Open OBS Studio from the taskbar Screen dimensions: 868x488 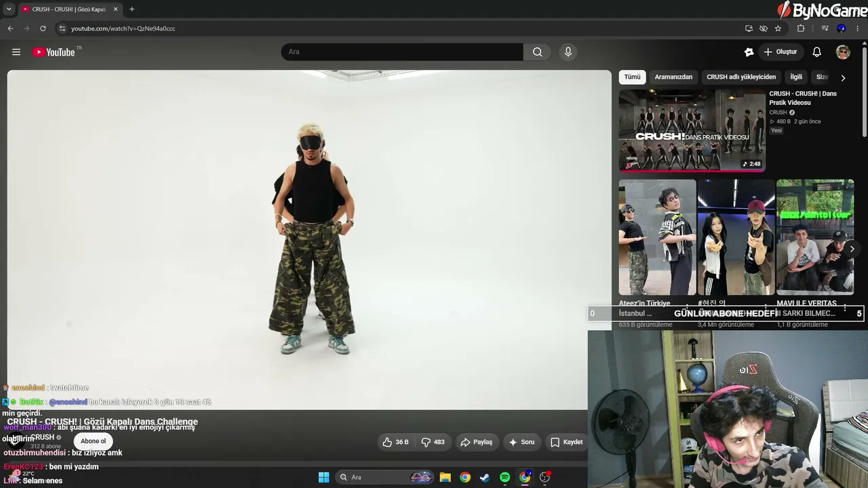(x=545, y=477)
